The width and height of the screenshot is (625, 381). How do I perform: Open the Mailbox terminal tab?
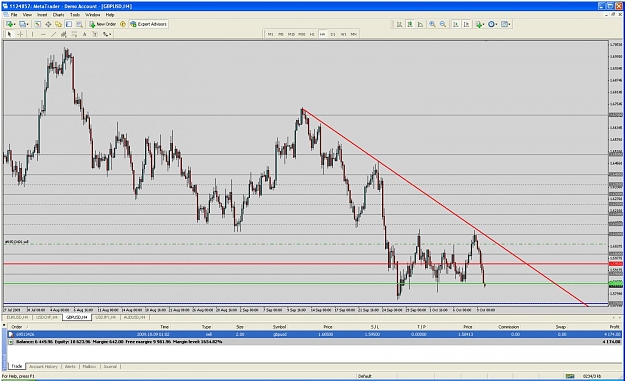[x=89, y=367]
